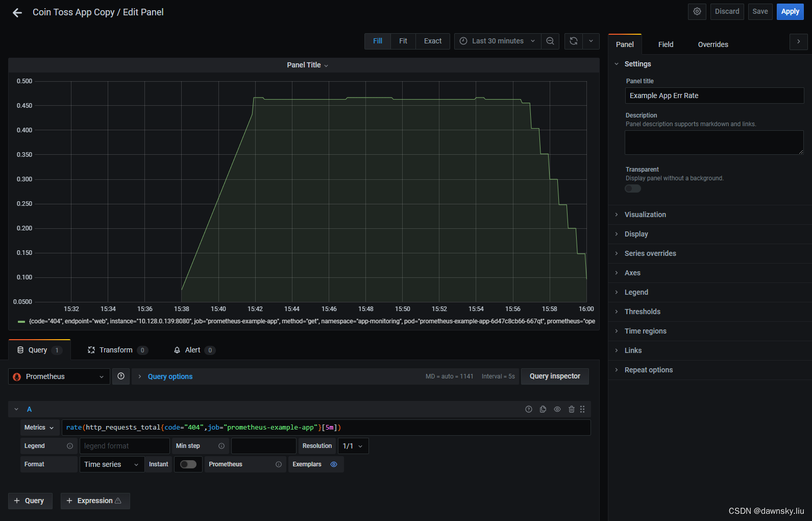Image resolution: width=812 pixels, height=521 pixels.
Task: Open Resolution 1/1 dropdown
Action: (x=353, y=446)
